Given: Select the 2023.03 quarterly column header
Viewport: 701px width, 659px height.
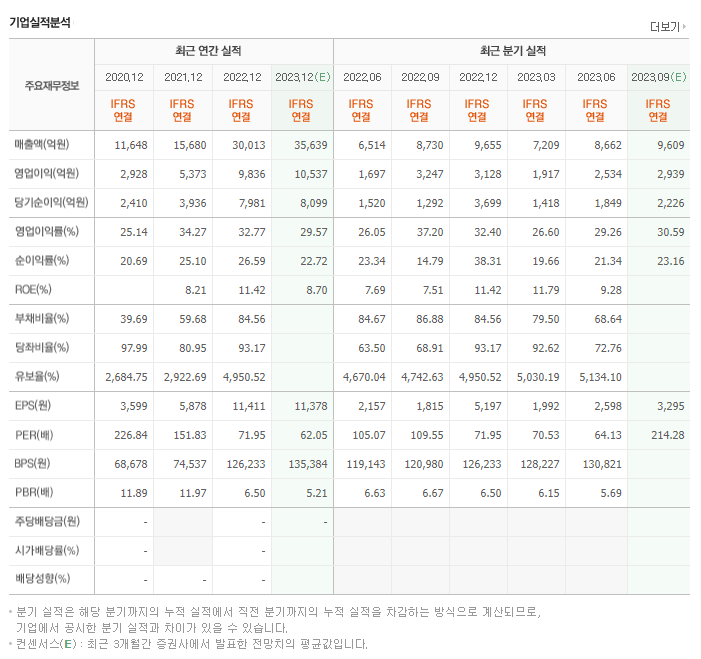Looking at the screenshot, I should 536,77.
